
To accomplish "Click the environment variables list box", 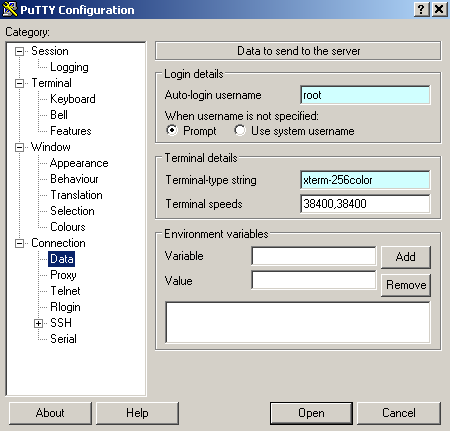I will tap(298, 322).
